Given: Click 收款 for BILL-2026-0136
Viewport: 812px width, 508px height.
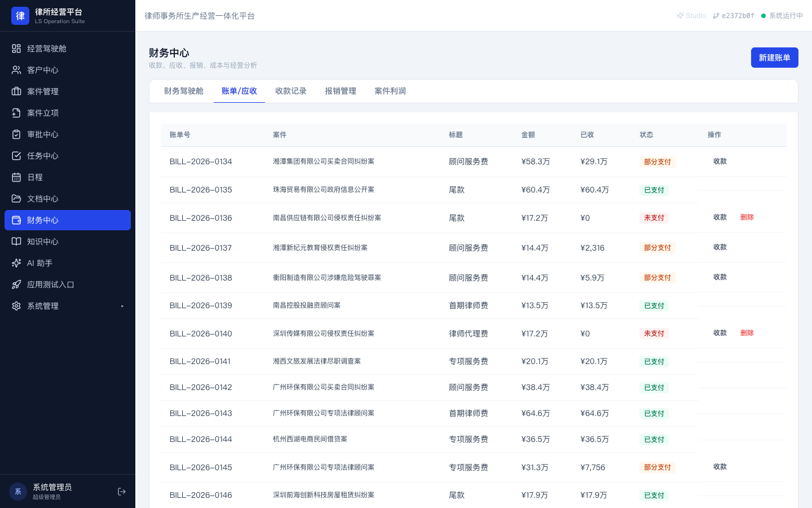Looking at the screenshot, I should (720, 217).
